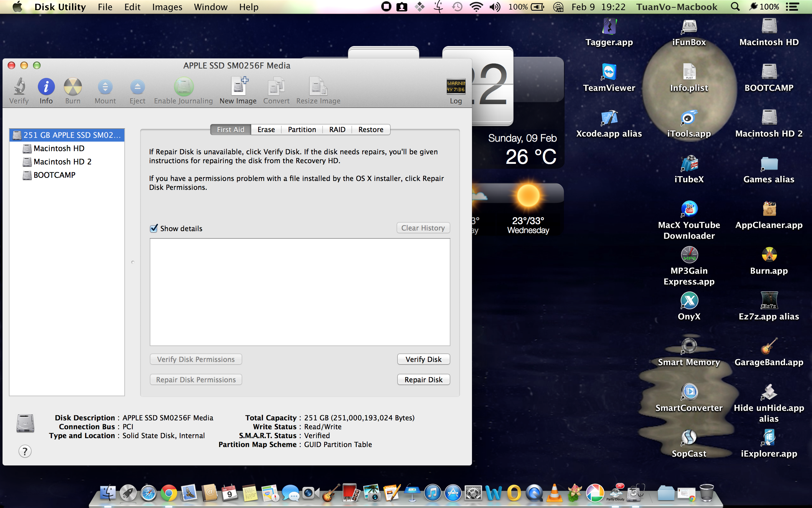
Task: Click the Verify Disk Permissions button
Action: (x=196, y=359)
